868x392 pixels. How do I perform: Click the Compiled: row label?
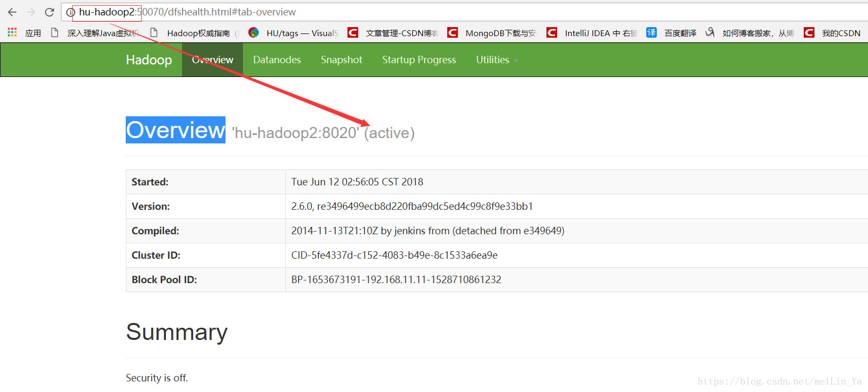pos(155,231)
